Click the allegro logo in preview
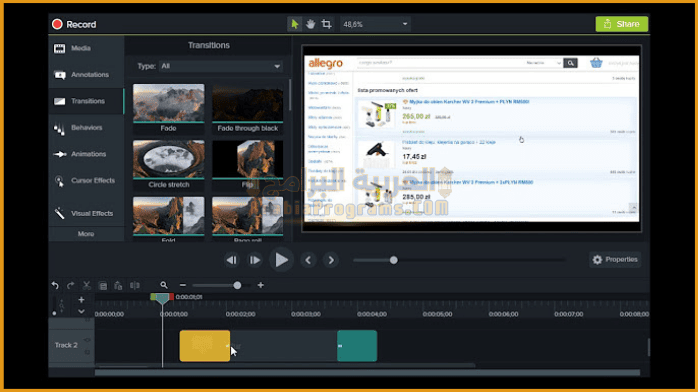Screen dimensions: 698x392 pos(325,64)
